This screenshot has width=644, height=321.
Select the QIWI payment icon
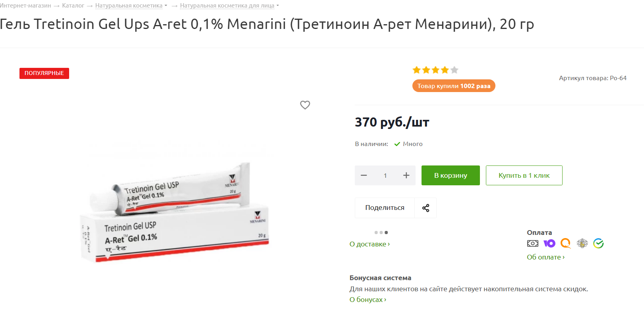(566, 243)
